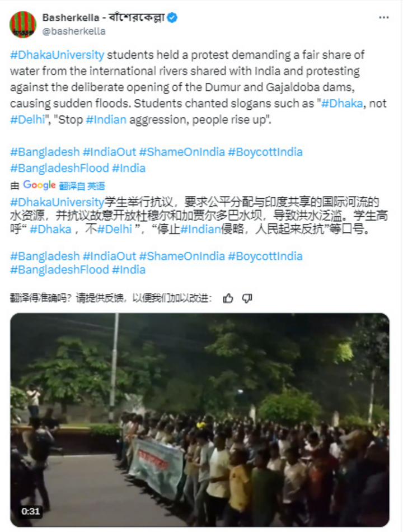The height and width of the screenshot is (532, 403).
Task: Open the #Indian hashtag in the Chinese translation
Action: coord(200,230)
